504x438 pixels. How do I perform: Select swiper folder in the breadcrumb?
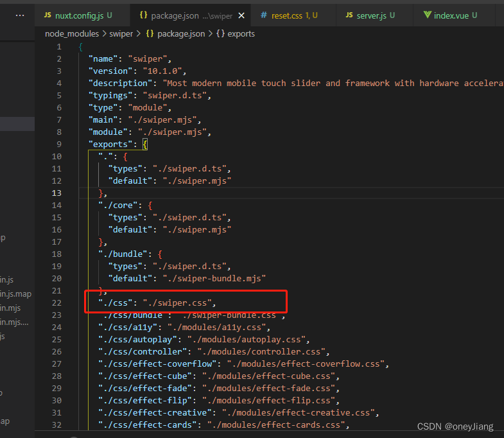[x=121, y=34]
